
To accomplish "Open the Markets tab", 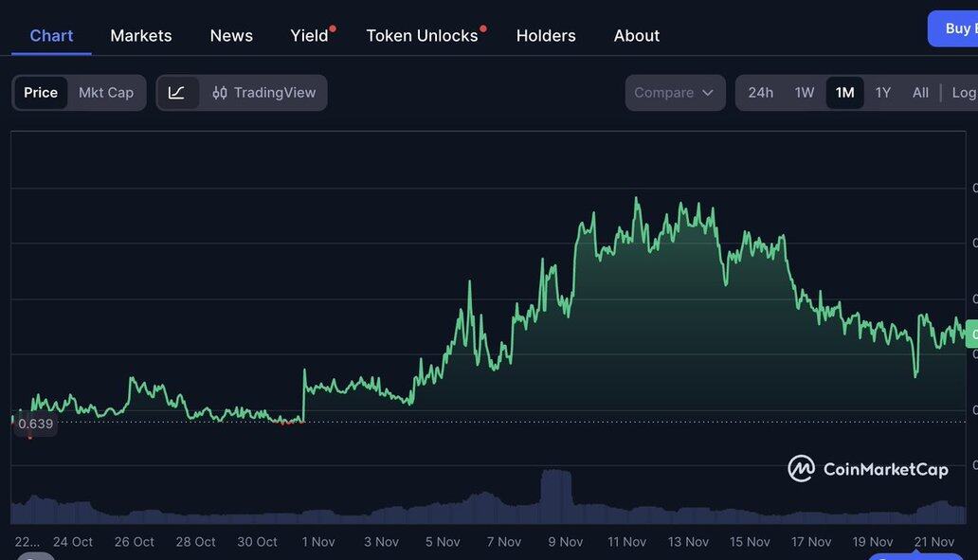I will [x=141, y=36].
